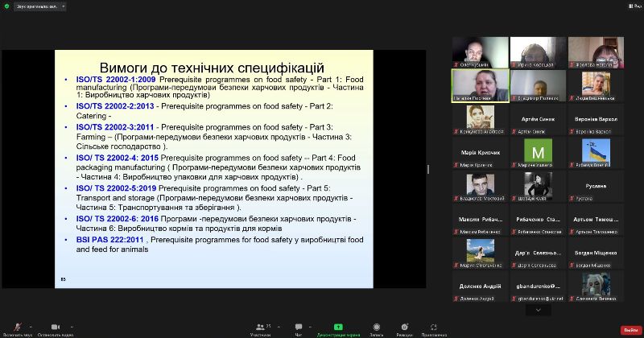Click divider handle between slide and gallery
Viewport: 644px width, 338px height.
click(x=428, y=169)
